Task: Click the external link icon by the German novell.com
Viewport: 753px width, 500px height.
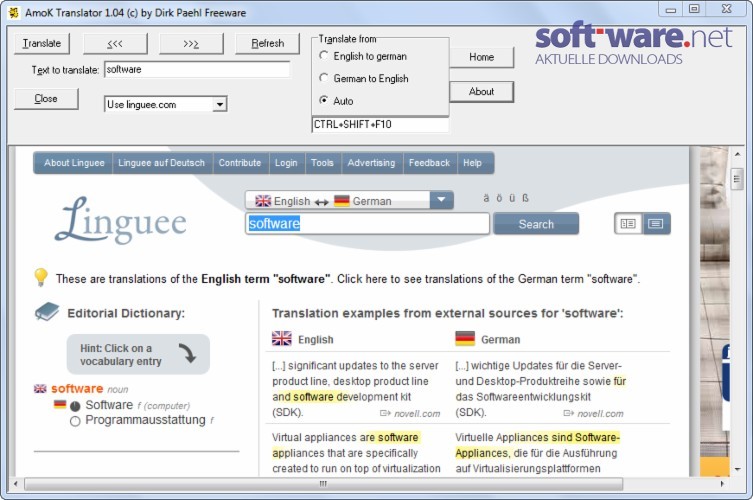Action: [x=569, y=413]
